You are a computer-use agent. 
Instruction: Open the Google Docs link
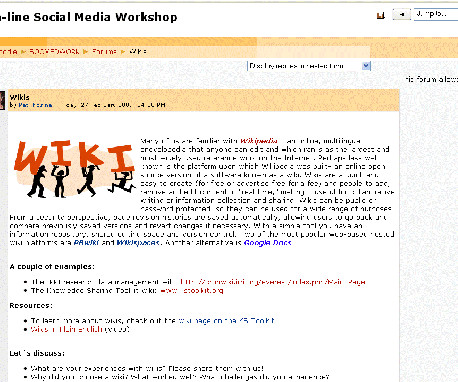coord(268,243)
